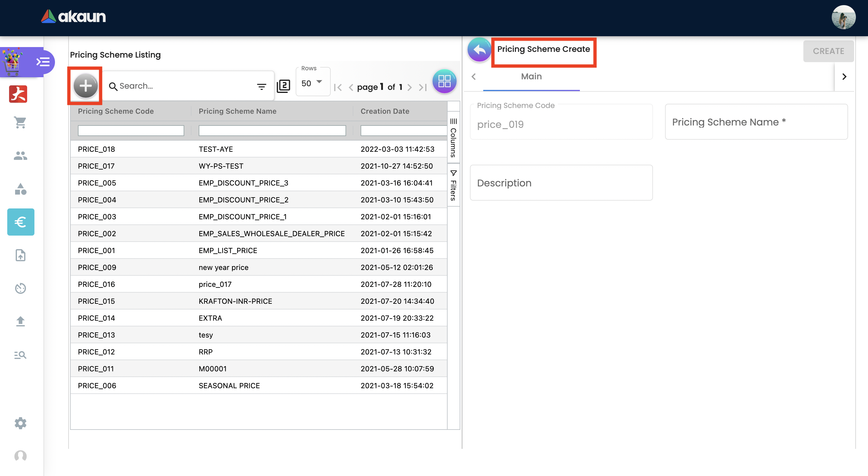This screenshot has width=868, height=476.
Task: Click the plus button to add pricing scheme
Action: click(x=85, y=86)
